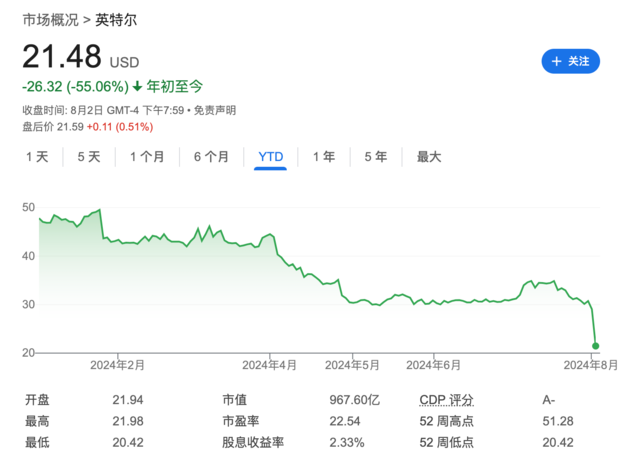Click the CDP score A-

tap(549, 400)
